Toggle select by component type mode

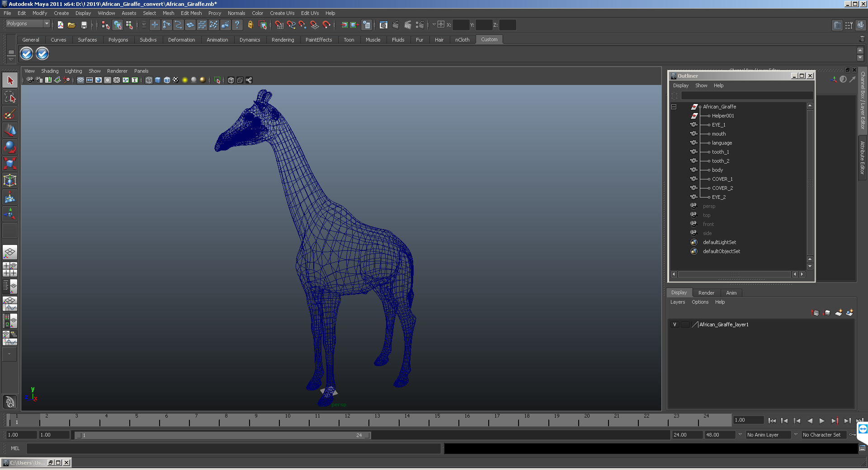[129, 25]
